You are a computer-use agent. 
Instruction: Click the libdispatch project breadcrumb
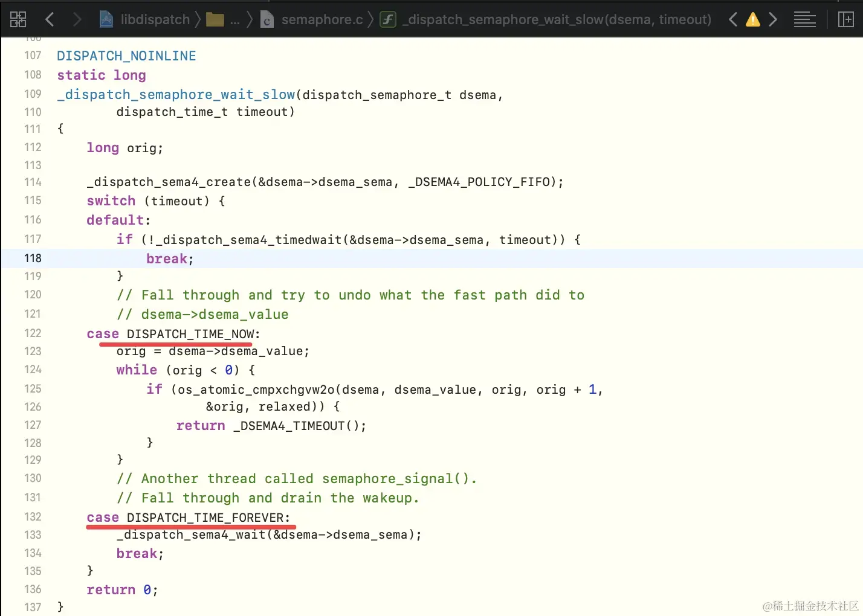pos(145,19)
